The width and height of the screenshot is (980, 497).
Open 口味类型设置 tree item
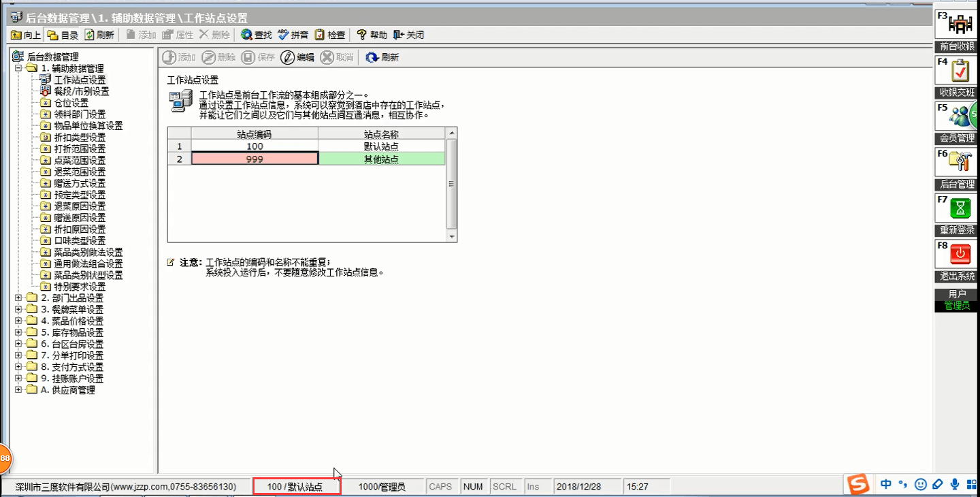point(80,241)
